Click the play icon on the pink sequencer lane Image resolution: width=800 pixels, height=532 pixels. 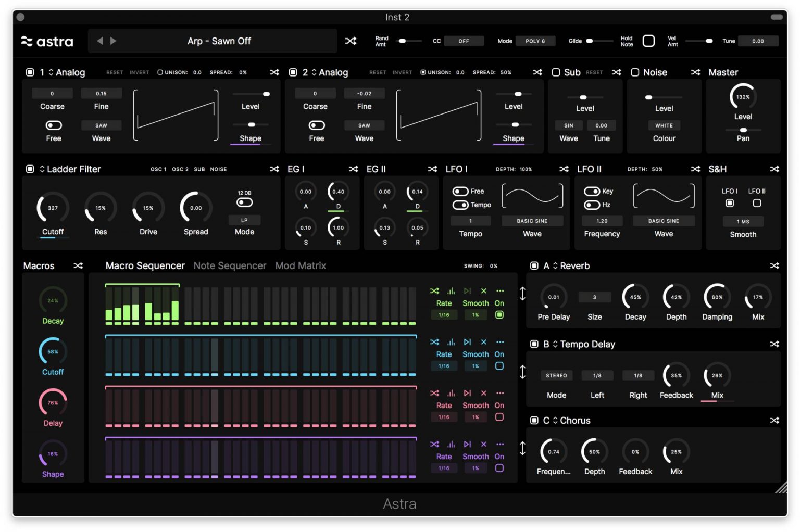click(467, 393)
